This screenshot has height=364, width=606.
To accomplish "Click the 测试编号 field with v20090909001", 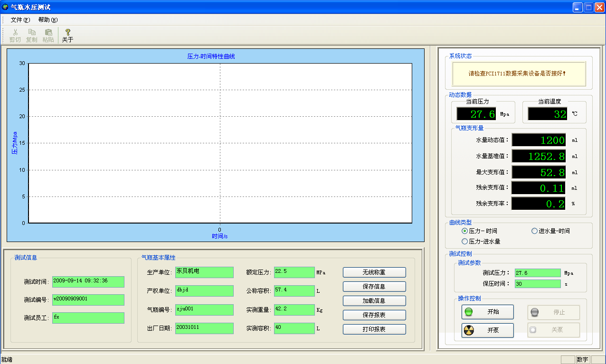I will pyautogui.click(x=88, y=300).
